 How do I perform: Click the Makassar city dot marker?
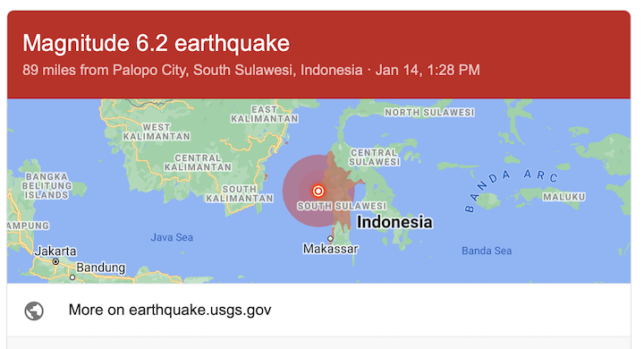coord(330,238)
